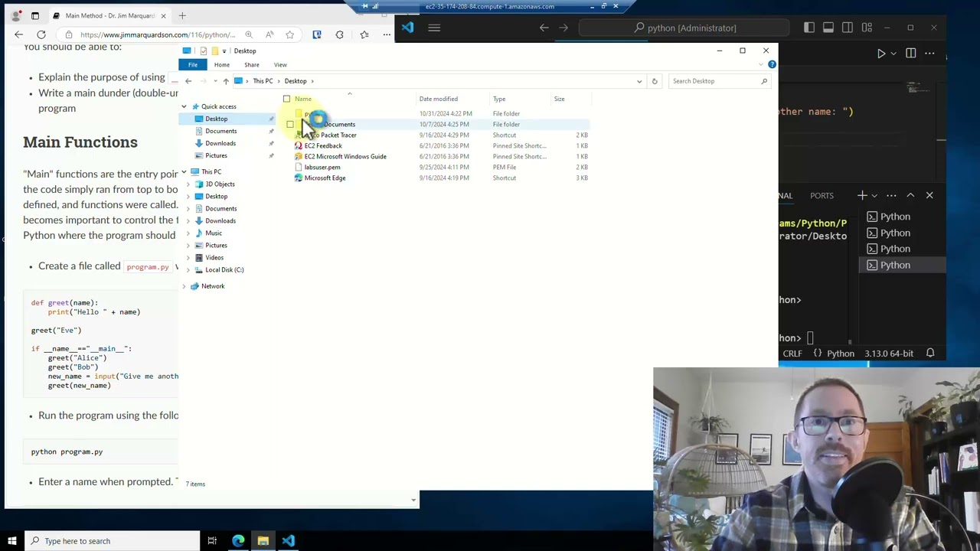Customize the VS Code layout
Viewport: 980px width, 551px height.
(867, 28)
